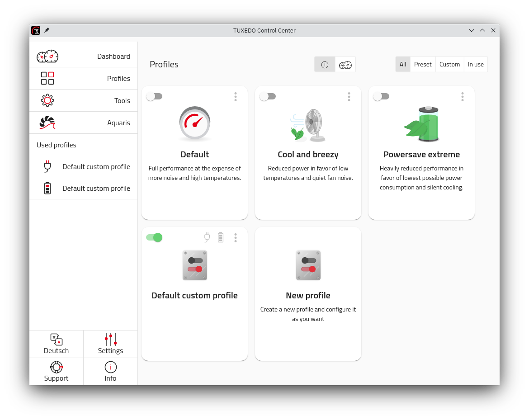Click 'Reduced power in favor of low' description
The height and width of the screenshot is (420, 529).
308,168
